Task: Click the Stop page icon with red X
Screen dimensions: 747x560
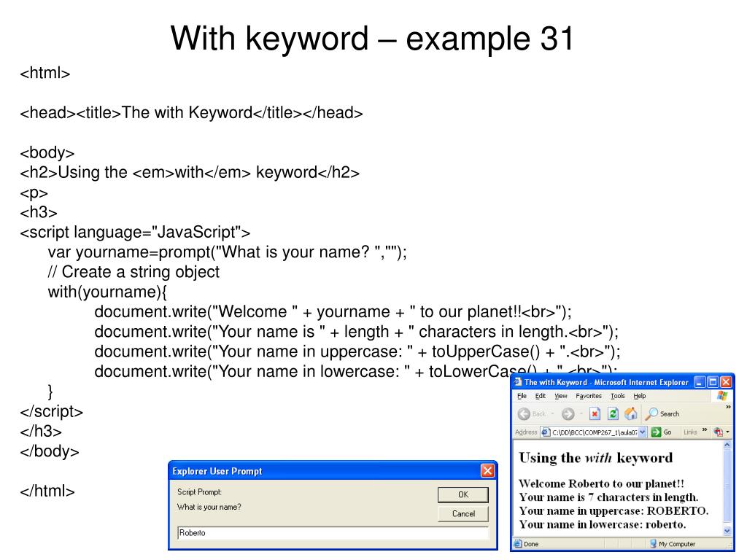Action: (x=595, y=414)
